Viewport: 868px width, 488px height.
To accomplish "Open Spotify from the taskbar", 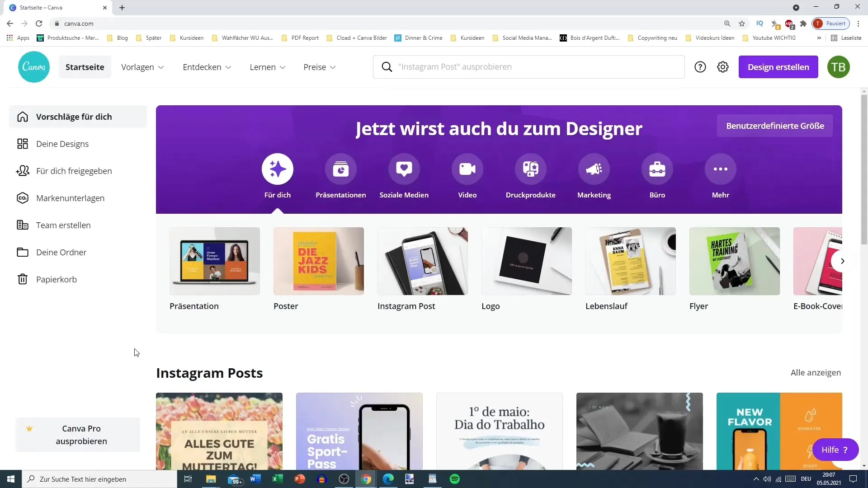I will pos(455,479).
